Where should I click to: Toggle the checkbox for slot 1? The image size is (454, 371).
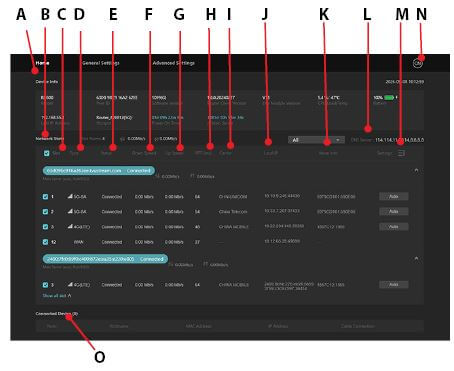click(x=45, y=197)
